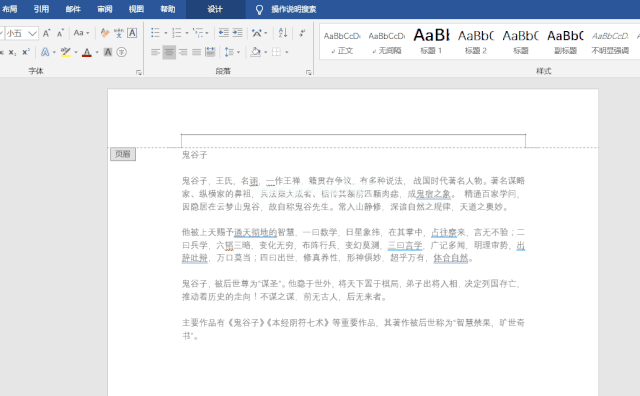Expand bullet library dropdown arrow
This screenshot has width=640, height=396.
[165, 33]
